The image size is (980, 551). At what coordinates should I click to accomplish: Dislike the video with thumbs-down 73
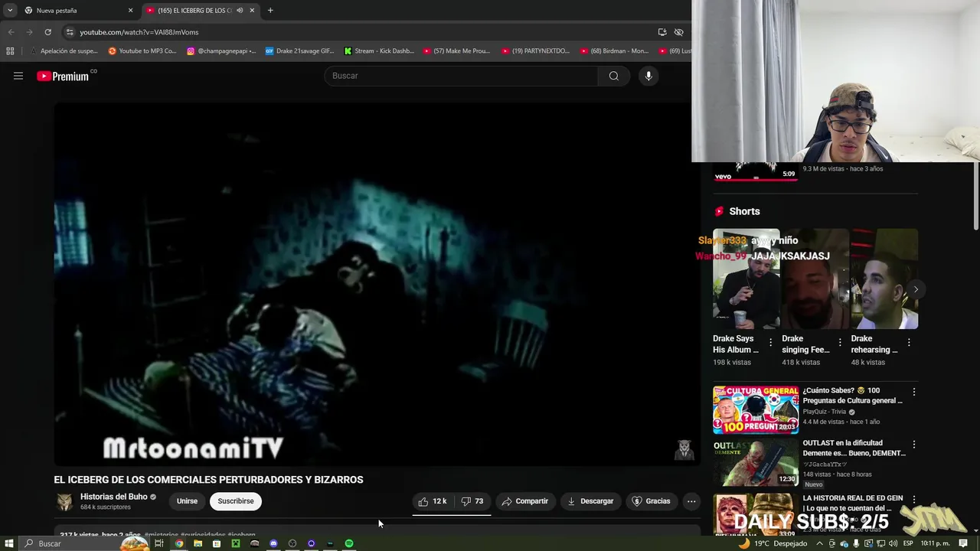[x=472, y=501]
